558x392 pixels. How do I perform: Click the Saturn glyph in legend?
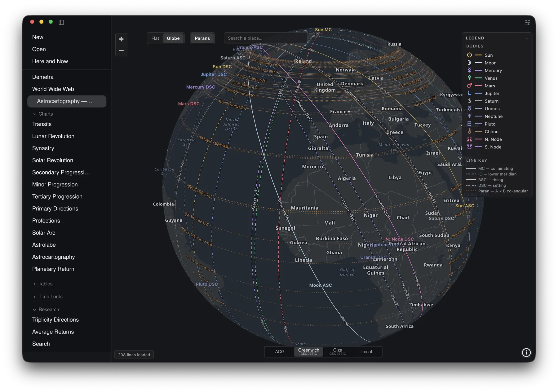pos(469,101)
